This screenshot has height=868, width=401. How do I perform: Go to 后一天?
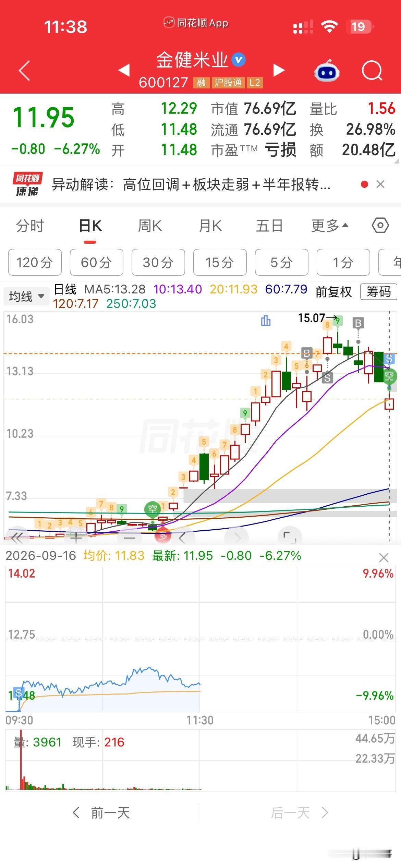click(300, 813)
